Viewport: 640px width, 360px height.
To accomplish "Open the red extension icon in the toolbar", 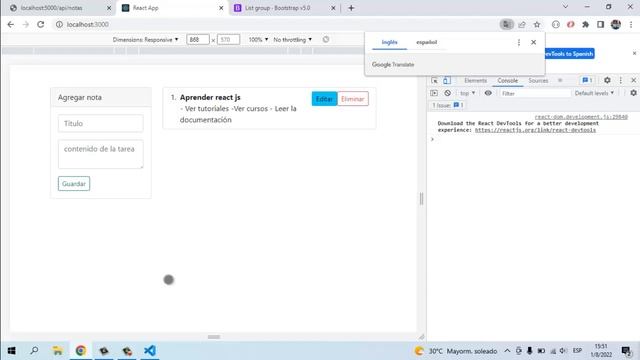I will point(571,24).
